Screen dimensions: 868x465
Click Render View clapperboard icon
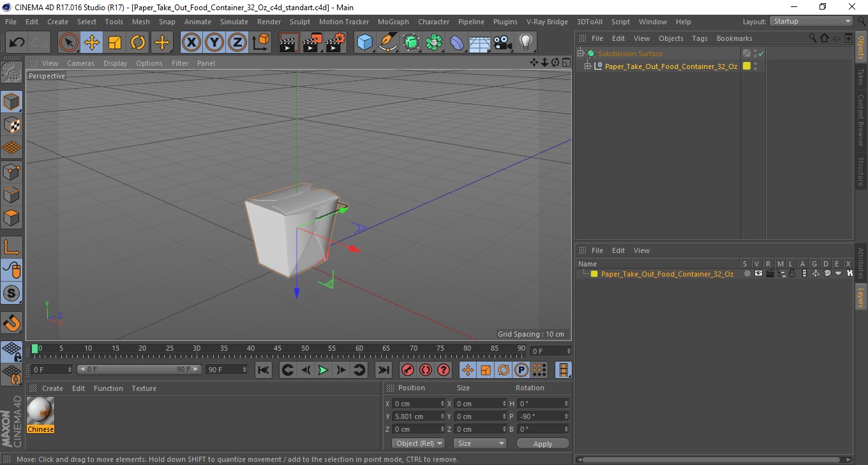coord(289,43)
